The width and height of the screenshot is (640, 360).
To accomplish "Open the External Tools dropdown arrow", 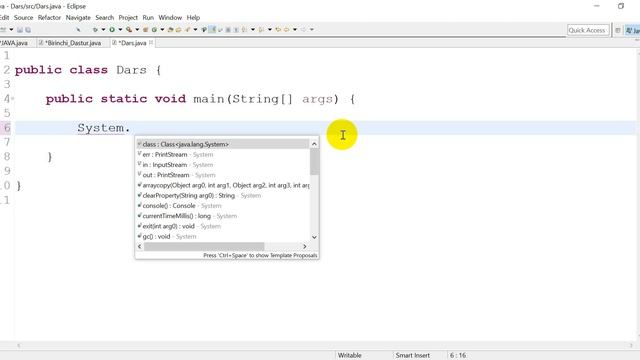I will coord(137,30).
